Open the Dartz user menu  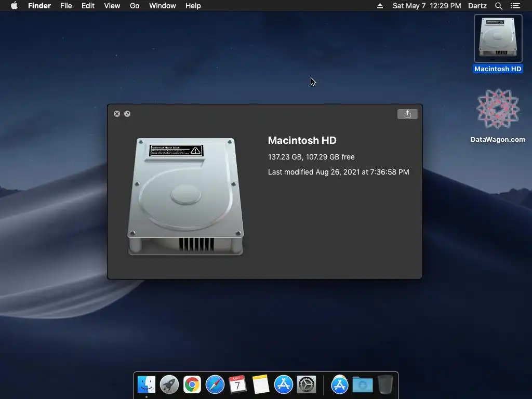pyautogui.click(x=477, y=6)
